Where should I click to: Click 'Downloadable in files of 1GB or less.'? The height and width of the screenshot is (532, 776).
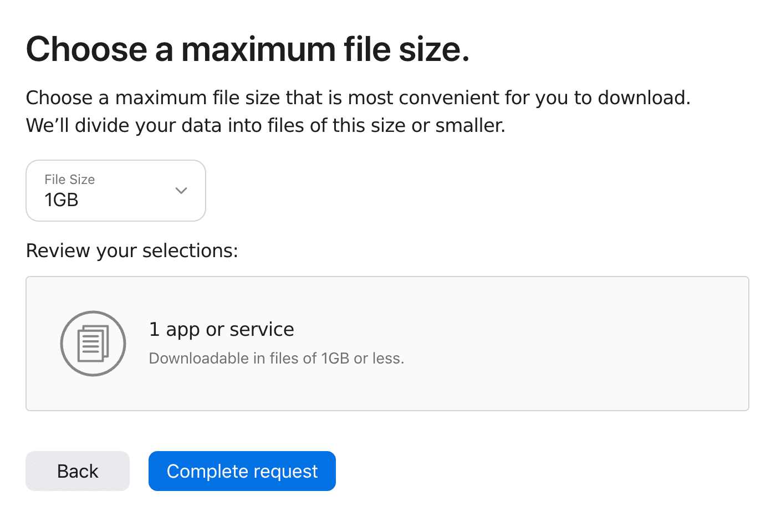277,359
